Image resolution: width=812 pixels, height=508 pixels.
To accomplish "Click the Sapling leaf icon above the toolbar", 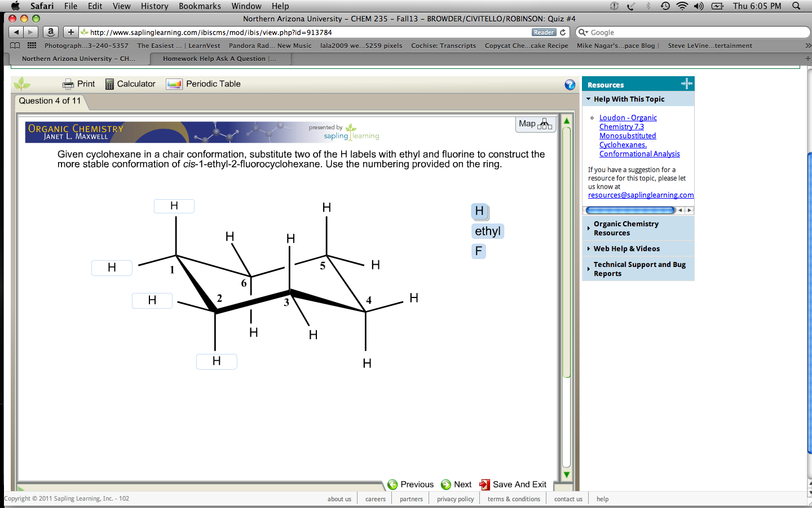I will tap(22, 84).
